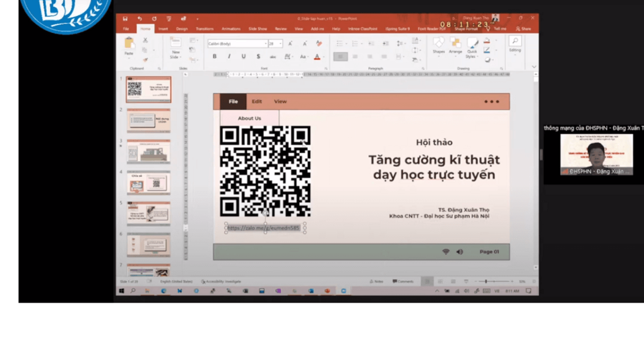
Task: Open the Slide Show ribbon tab
Action: (258, 29)
